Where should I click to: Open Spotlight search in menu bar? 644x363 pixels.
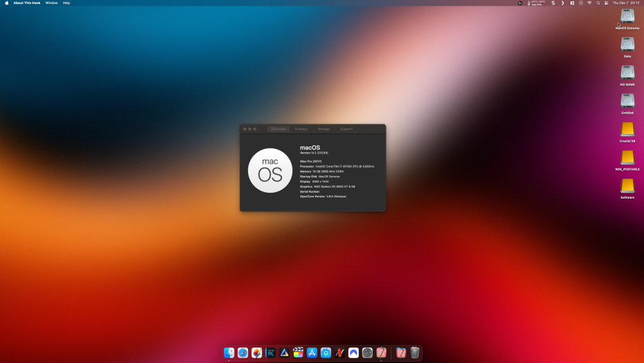coord(598,3)
